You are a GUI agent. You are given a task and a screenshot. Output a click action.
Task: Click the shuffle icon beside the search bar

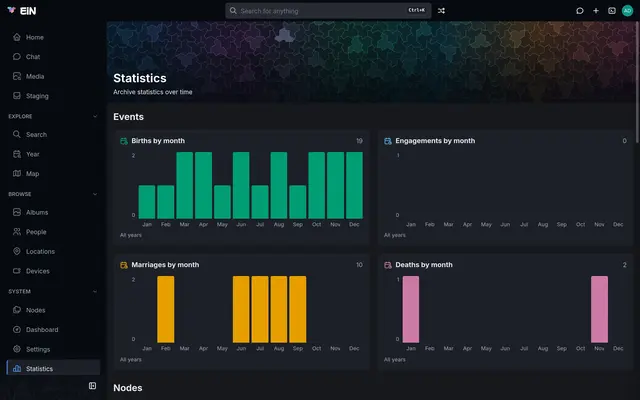441,11
